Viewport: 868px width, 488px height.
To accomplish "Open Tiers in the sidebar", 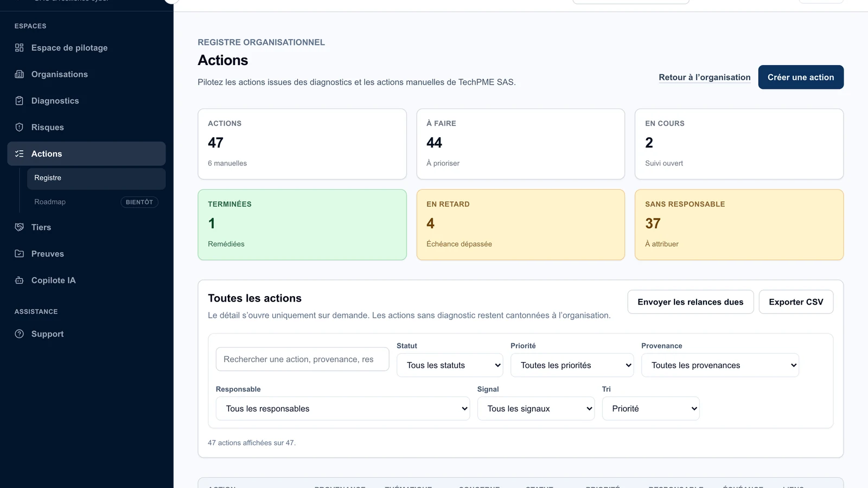I will [x=86, y=227].
